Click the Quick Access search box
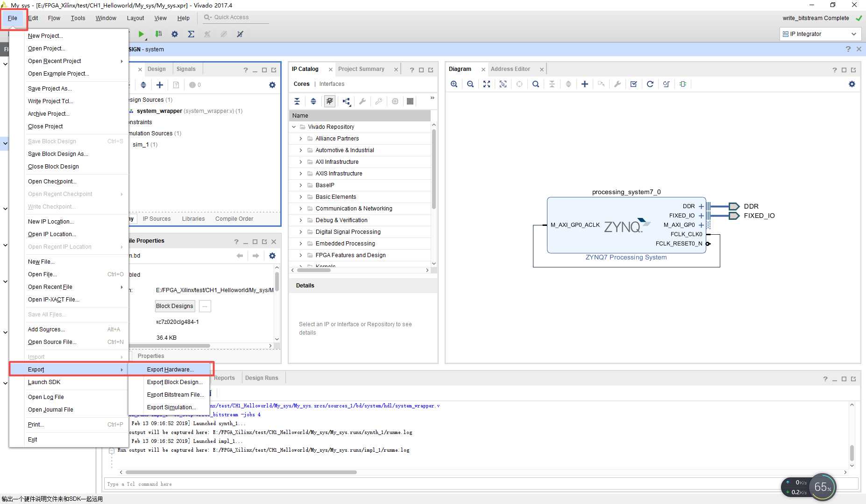Image resolution: width=866 pixels, height=504 pixels. tap(236, 17)
